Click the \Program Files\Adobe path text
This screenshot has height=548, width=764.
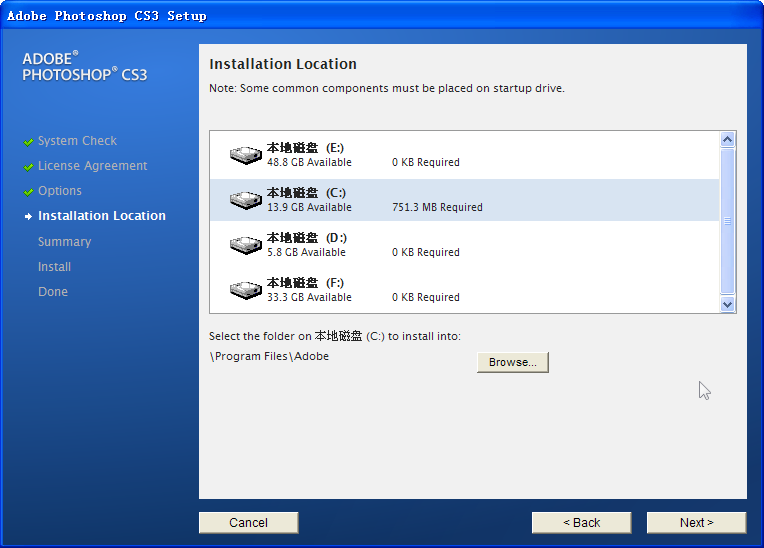click(x=269, y=357)
